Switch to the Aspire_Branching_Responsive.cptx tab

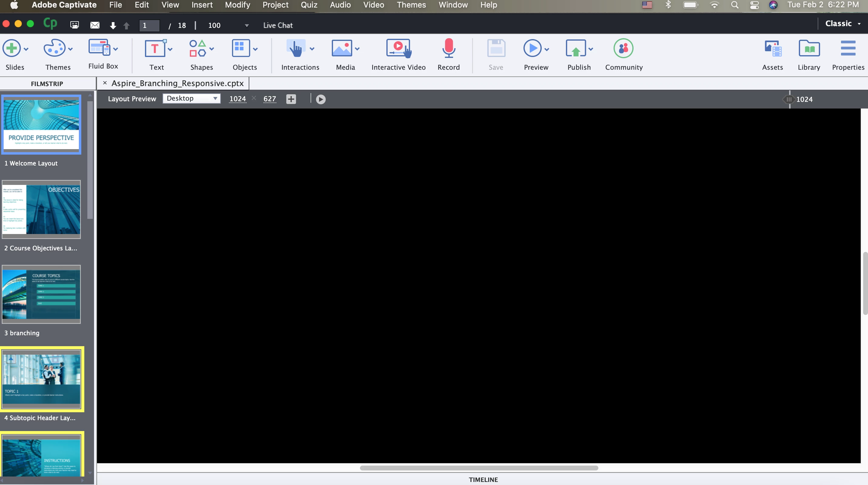pos(177,83)
